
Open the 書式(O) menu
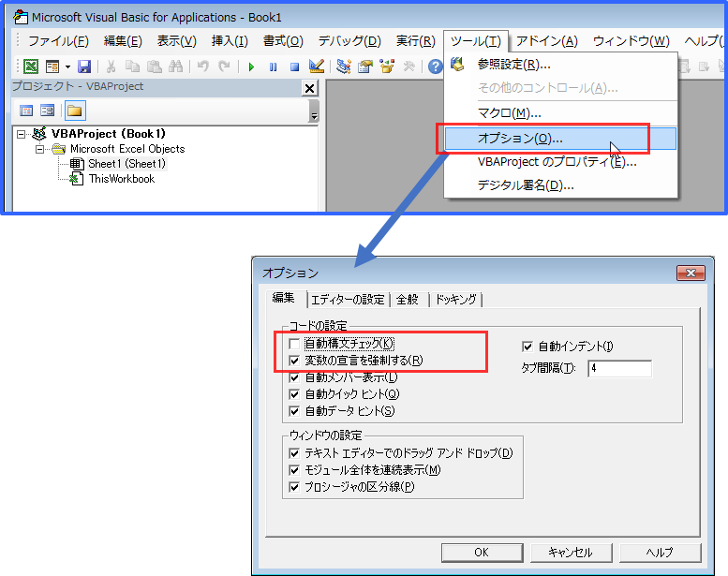[283, 41]
